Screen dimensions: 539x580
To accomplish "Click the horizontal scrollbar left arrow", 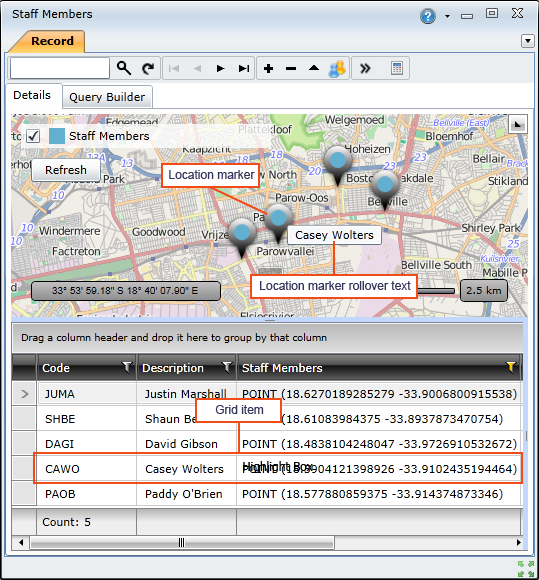I will (x=21, y=543).
